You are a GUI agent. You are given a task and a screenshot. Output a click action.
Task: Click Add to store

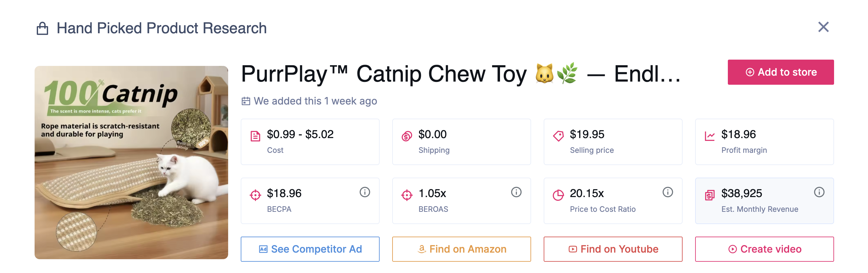pos(781,72)
